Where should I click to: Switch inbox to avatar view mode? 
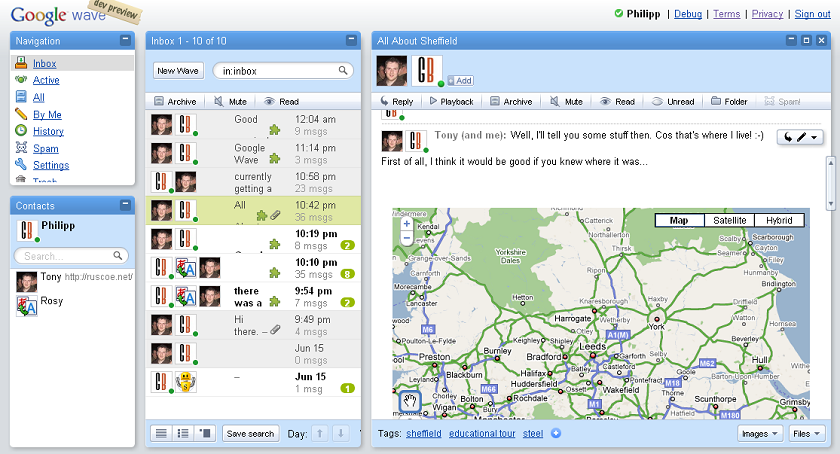click(205, 433)
